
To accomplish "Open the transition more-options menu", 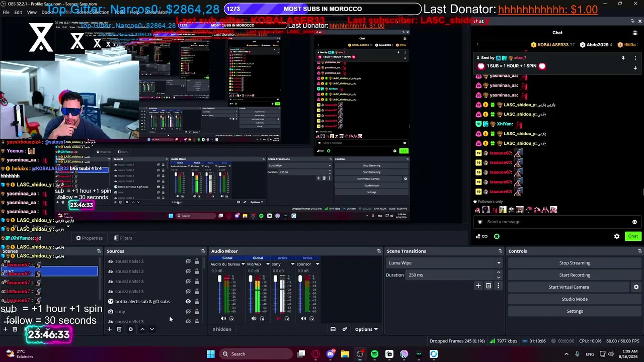I will pos(498,286).
